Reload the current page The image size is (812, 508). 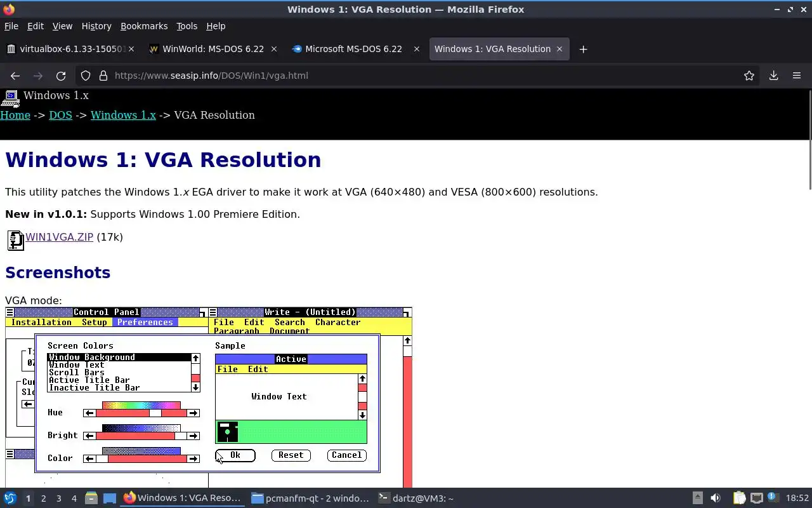pyautogui.click(x=61, y=76)
